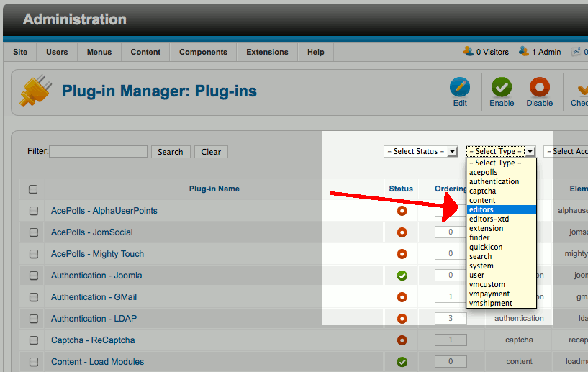Tick the checkbox for Authentication - Joomla

point(34,276)
